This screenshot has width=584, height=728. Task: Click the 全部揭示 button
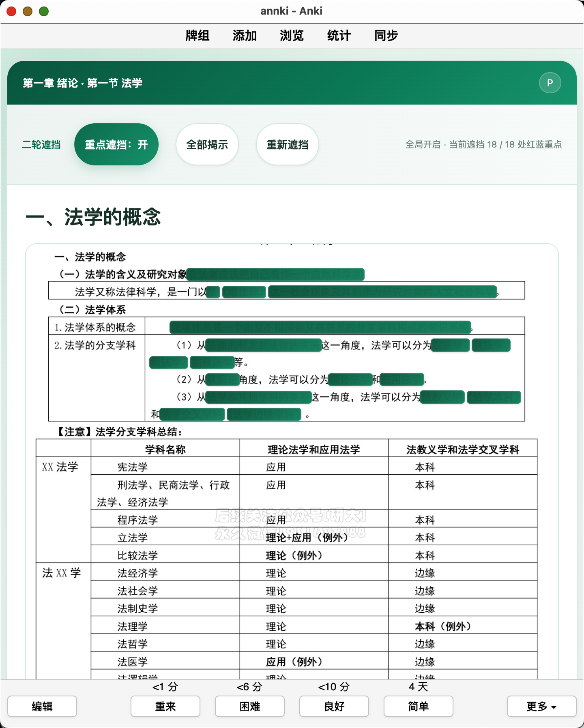pos(207,144)
